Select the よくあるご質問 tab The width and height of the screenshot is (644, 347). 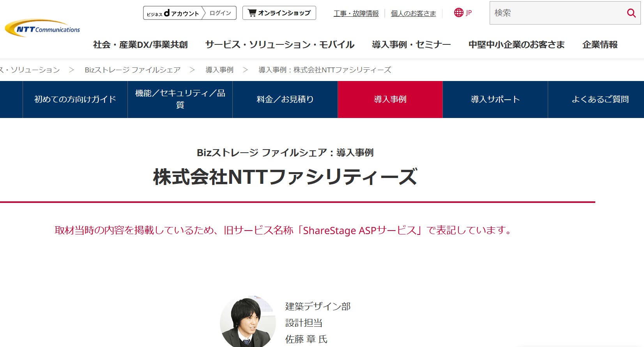click(x=600, y=99)
